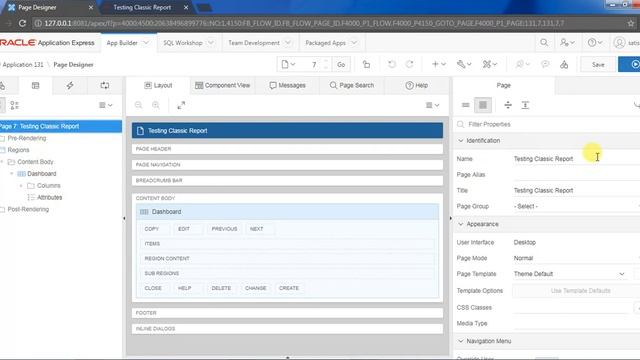The height and width of the screenshot is (360, 640).
Task: Click the zoom in icon in Layout
Action: pos(156,105)
